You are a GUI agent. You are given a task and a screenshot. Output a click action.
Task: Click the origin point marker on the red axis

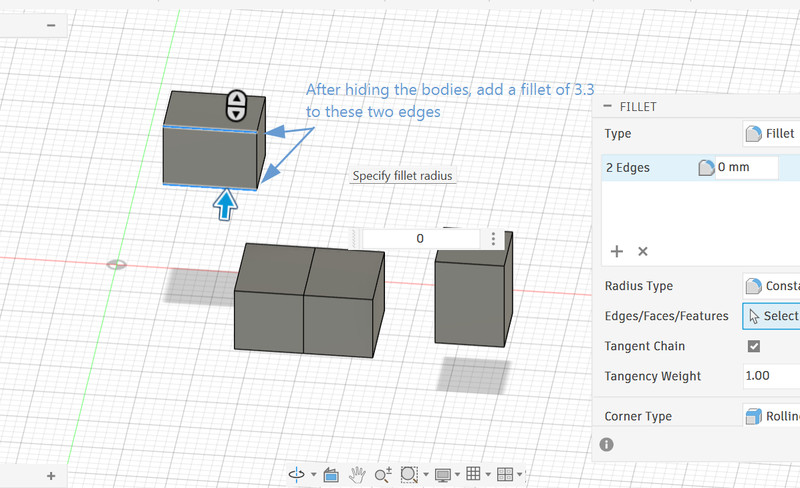point(116,264)
